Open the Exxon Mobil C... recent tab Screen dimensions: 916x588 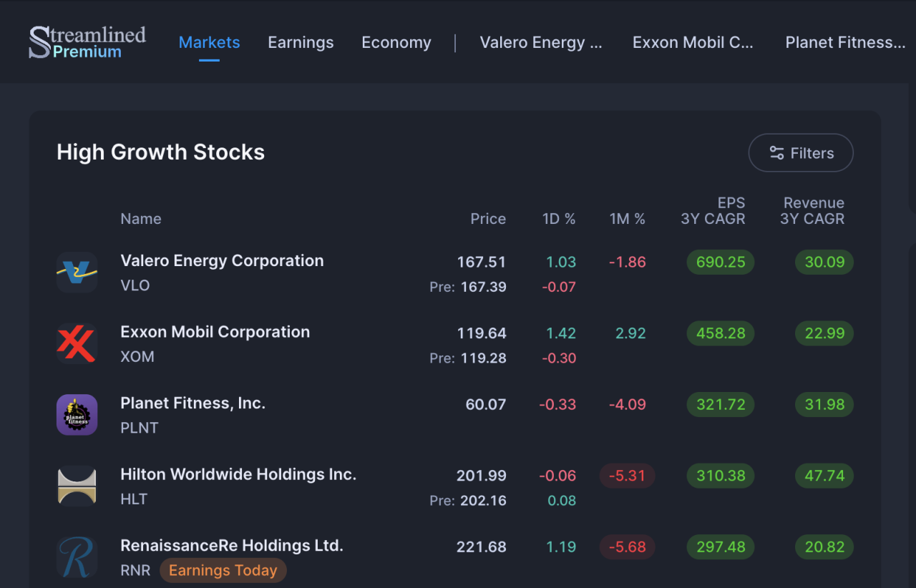tap(693, 42)
